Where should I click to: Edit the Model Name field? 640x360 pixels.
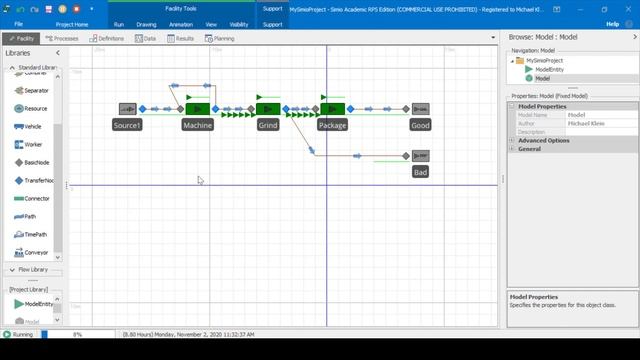[x=602, y=115]
